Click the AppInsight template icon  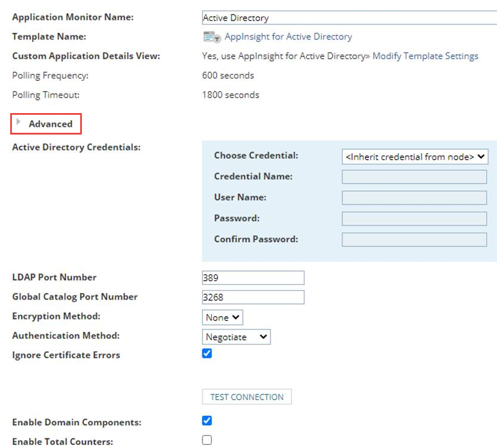coord(212,37)
